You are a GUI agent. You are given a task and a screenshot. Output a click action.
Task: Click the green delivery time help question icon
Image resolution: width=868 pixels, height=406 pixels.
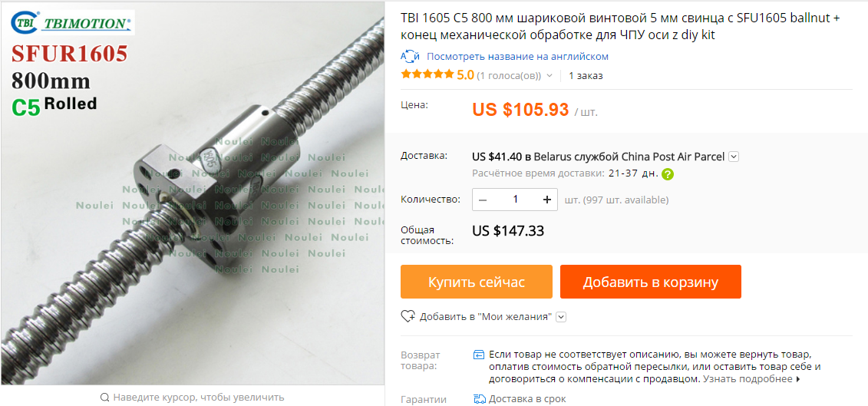pyautogui.click(x=668, y=174)
